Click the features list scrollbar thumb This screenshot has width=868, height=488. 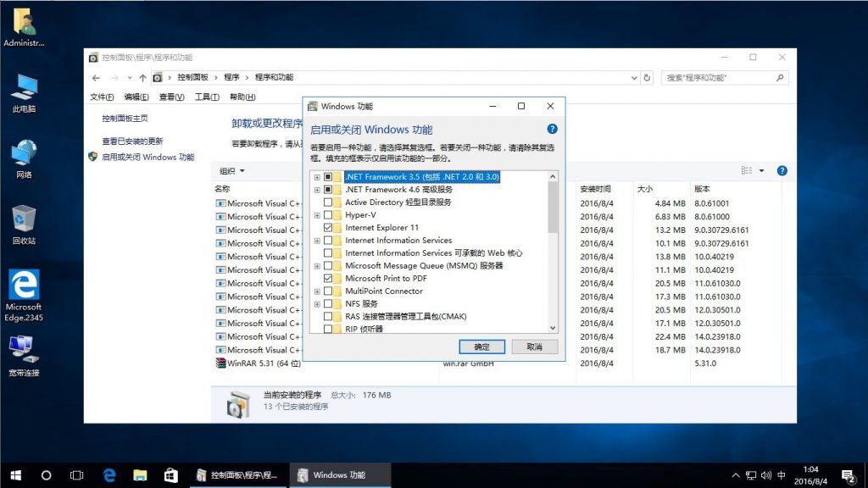553,208
